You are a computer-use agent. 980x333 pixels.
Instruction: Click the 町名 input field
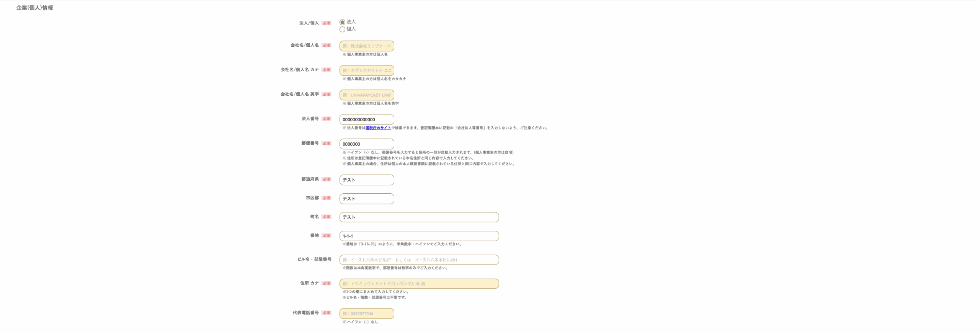419,217
